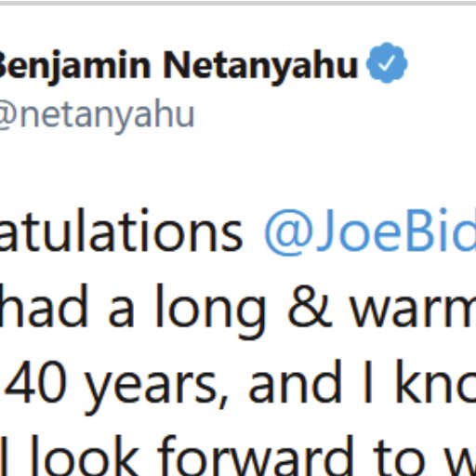476x476 pixels.
Task: Click the word "years," in the tweet
Action: point(156,388)
